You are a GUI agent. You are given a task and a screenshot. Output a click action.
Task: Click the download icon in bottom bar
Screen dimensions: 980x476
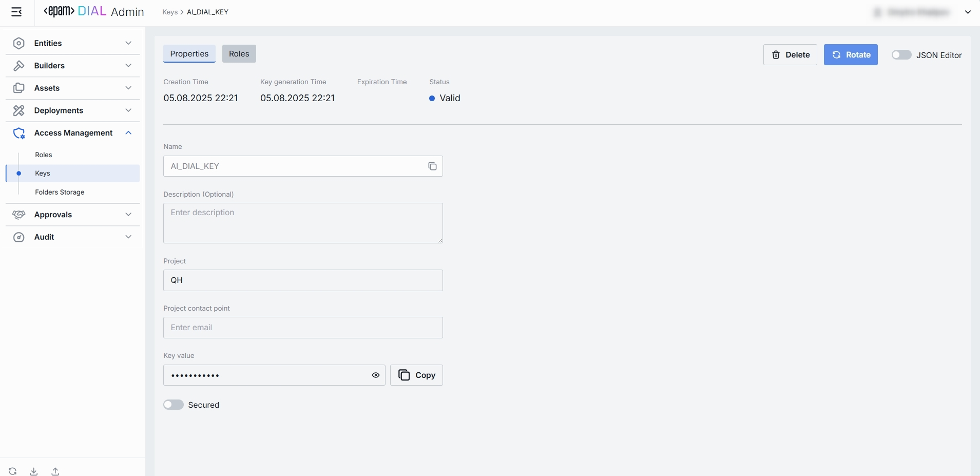(34, 471)
